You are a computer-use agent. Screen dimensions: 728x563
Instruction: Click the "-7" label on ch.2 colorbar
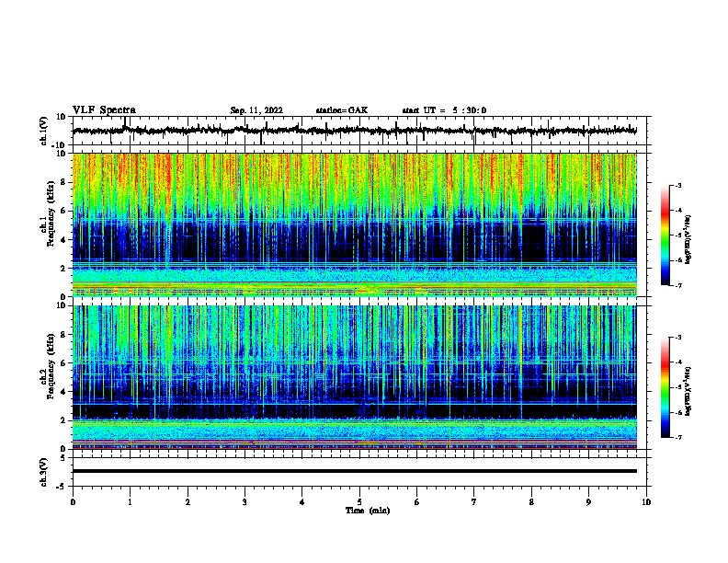point(677,437)
